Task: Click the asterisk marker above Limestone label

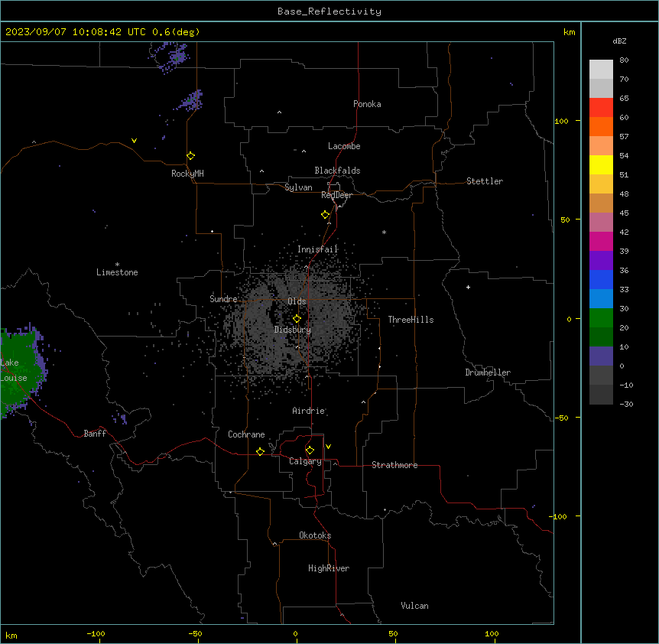Action: 117,264
